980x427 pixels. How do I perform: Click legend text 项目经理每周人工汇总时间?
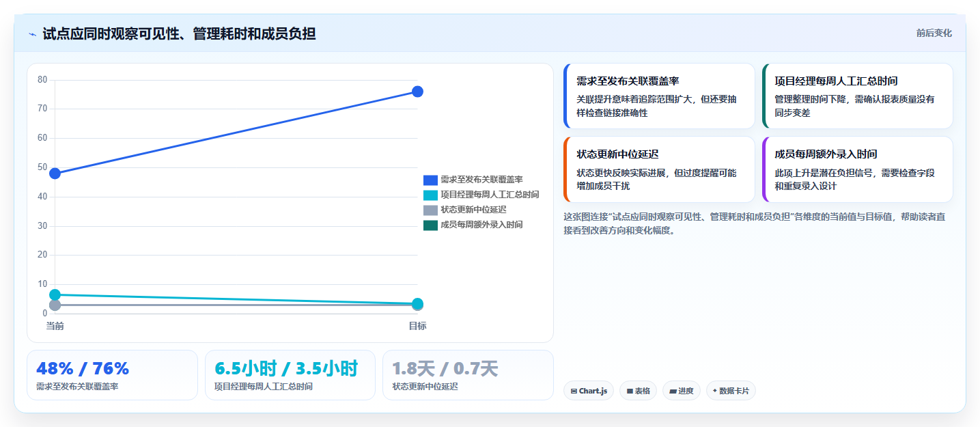(x=490, y=195)
